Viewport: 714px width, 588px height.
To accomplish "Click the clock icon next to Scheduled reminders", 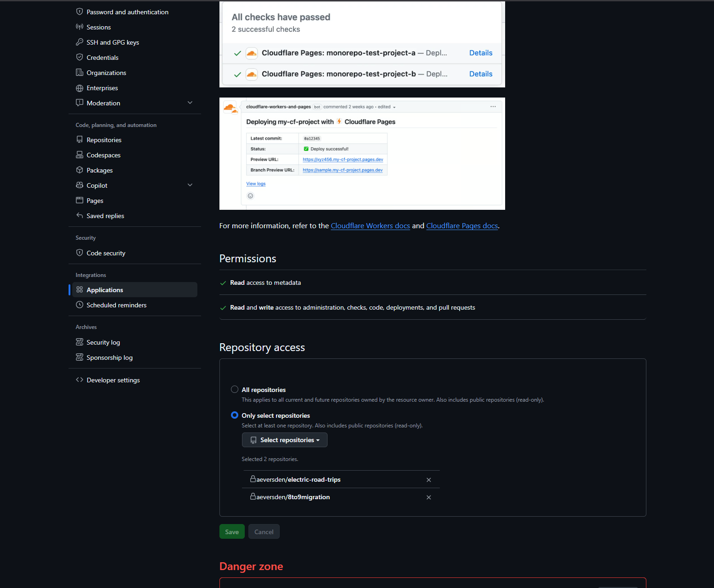I will pyautogui.click(x=80, y=305).
